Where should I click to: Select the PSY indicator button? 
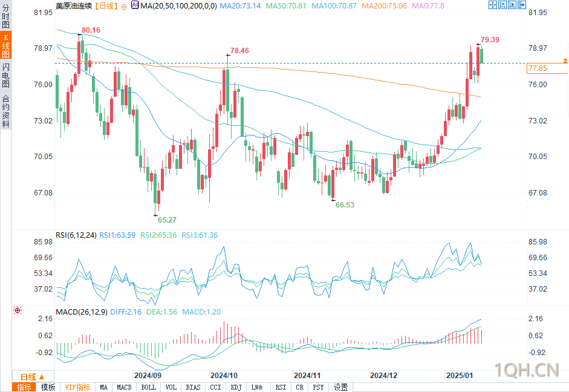[x=318, y=387]
